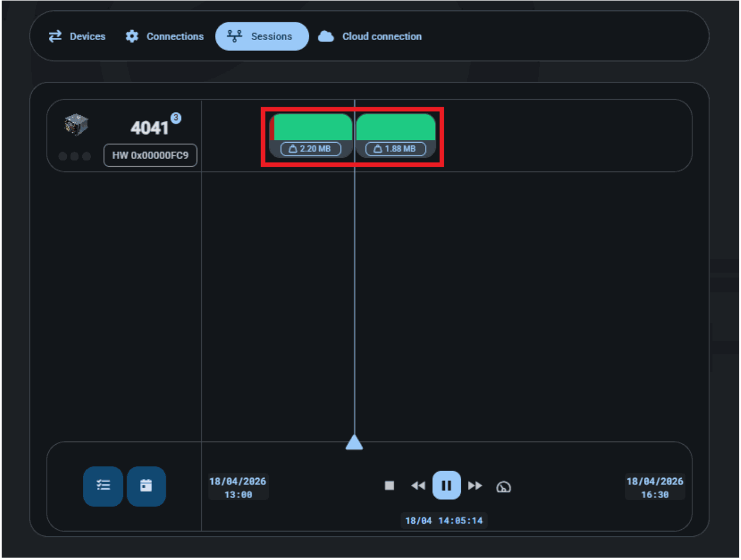The height and width of the screenshot is (560, 741).
Task: Select the Sessions tab
Action: tap(262, 37)
